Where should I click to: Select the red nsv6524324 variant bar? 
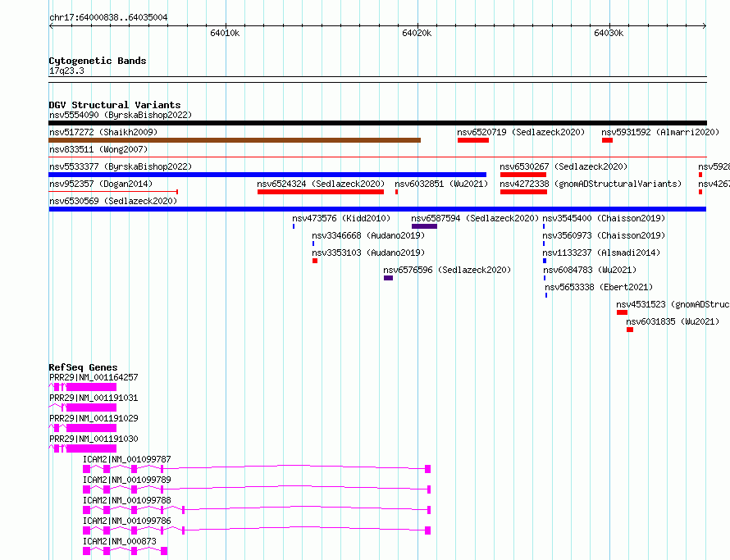pos(321,192)
